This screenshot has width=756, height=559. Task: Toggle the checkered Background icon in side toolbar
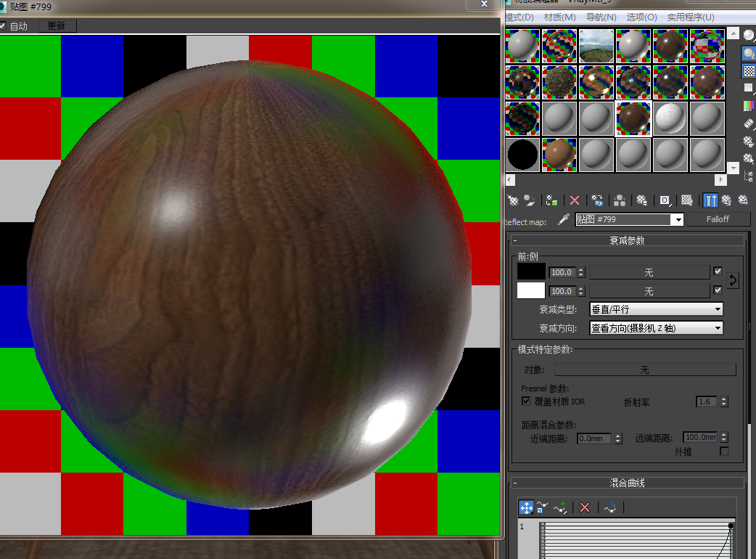(x=748, y=70)
